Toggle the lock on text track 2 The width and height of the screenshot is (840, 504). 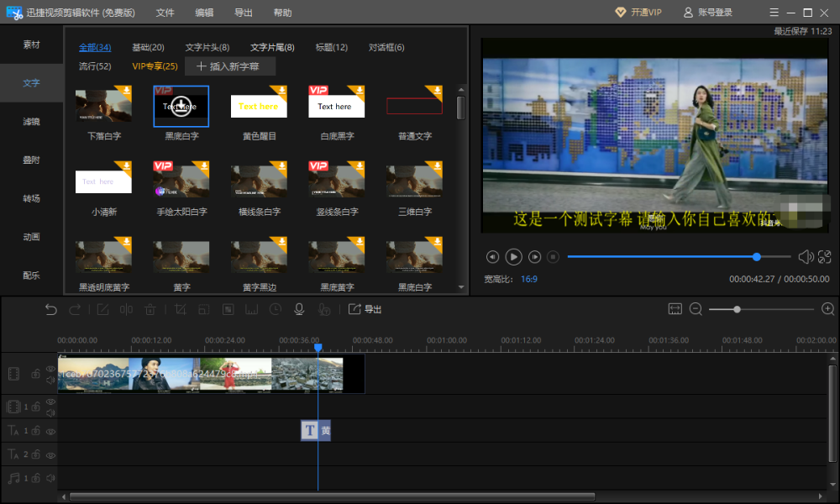[36, 454]
